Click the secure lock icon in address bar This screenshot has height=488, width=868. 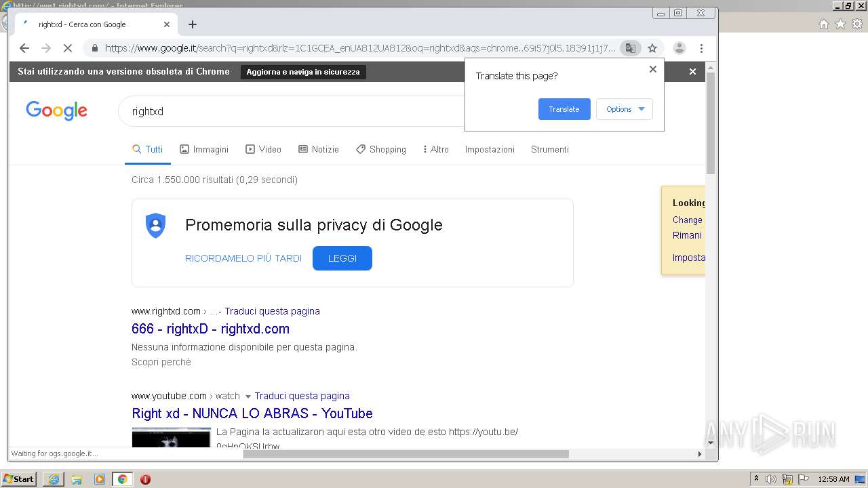pos(94,48)
